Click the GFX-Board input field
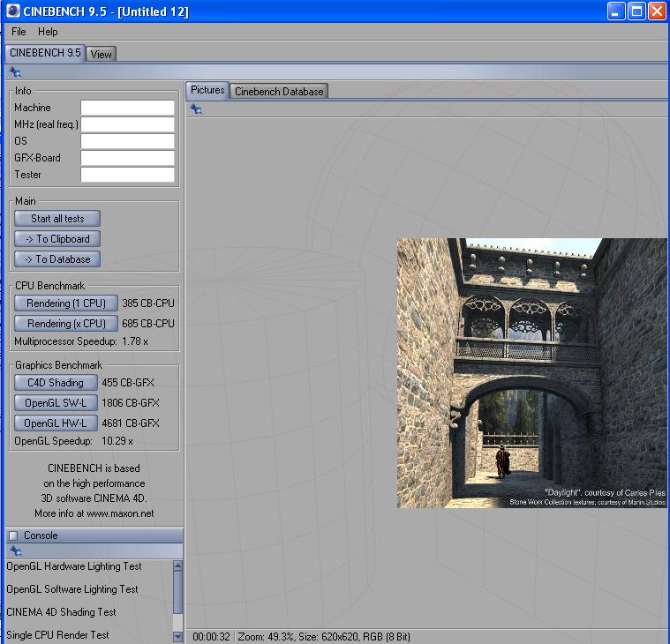670x644 pixels. pyautogui.click(x=127, y=158)
